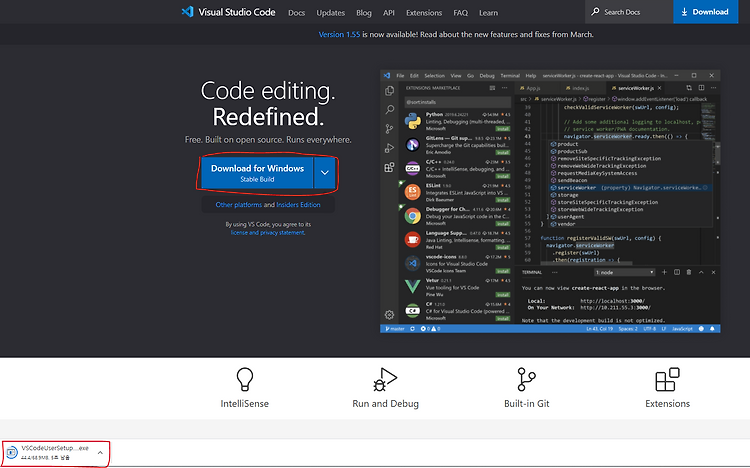Image resolution: width=750 pixels, height=468 pixels.
Task: Click Explorer icon in hero screenshot activity bar
Action: (389, 90)
